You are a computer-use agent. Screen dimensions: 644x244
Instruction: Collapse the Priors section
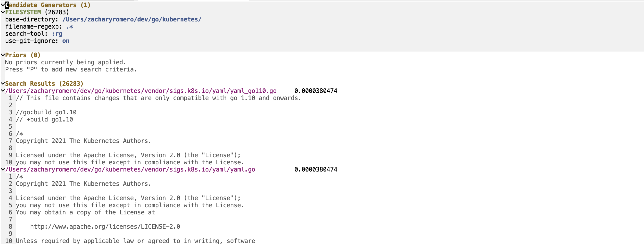pos(3,54)
